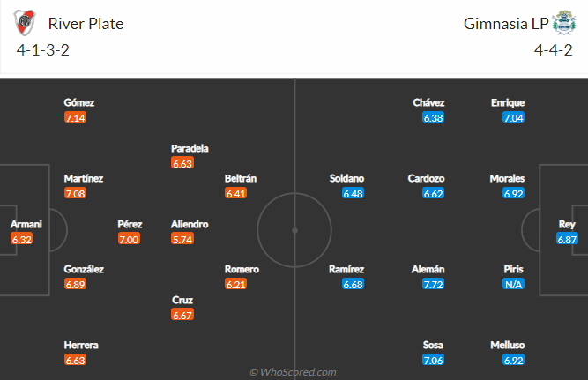
Task: Select Herrera's 6.63 rating badge
Action: click(x=75, y=360)
